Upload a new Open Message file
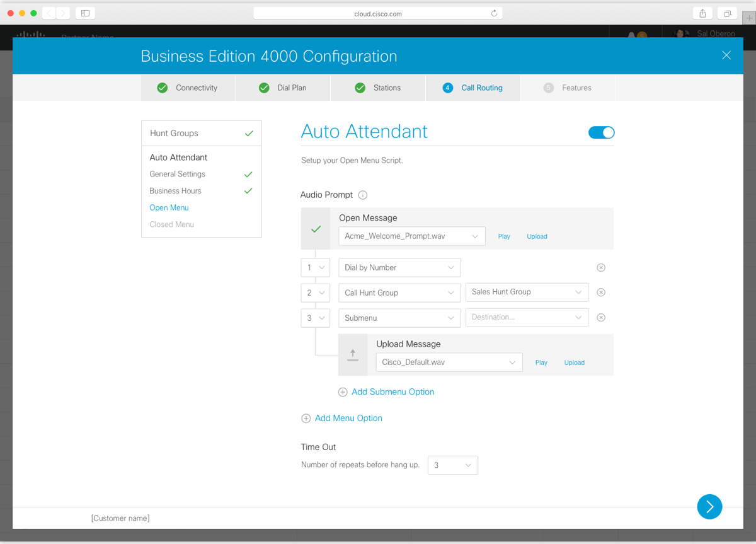 pyautogui.click(x=537, y=236)
